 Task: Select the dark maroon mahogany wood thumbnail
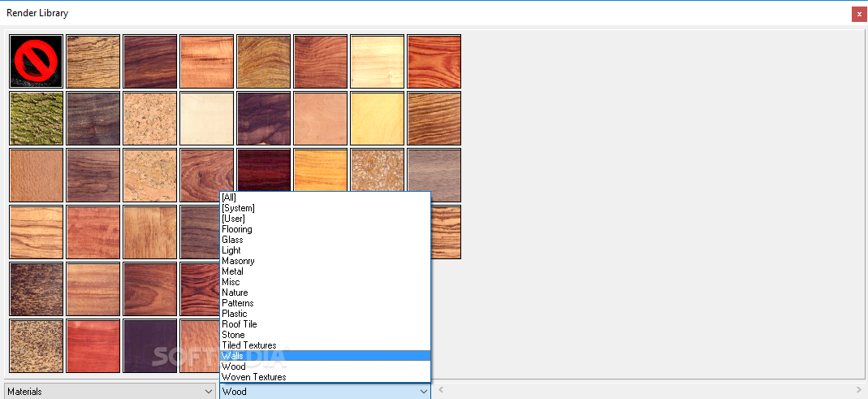pos(264,170)
